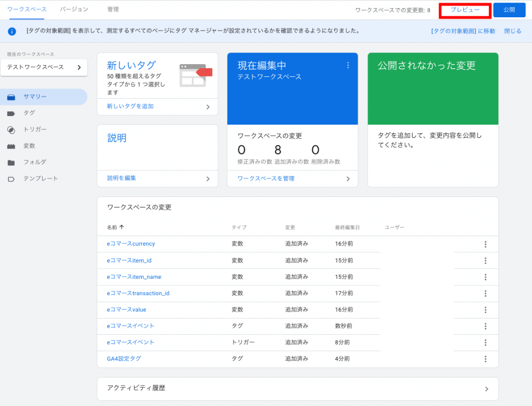532x406 pixels.
Task: Switch to ワークスペース tab
Action: coord(27,10)
